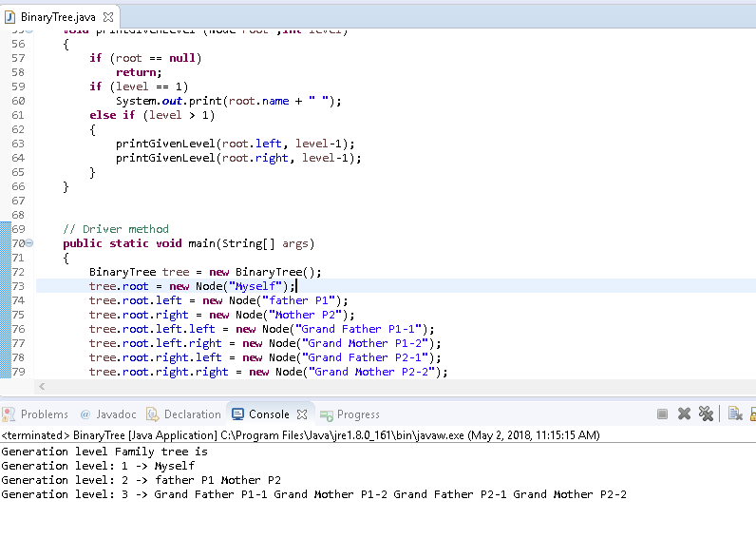Clear the console output

(735, 414)
